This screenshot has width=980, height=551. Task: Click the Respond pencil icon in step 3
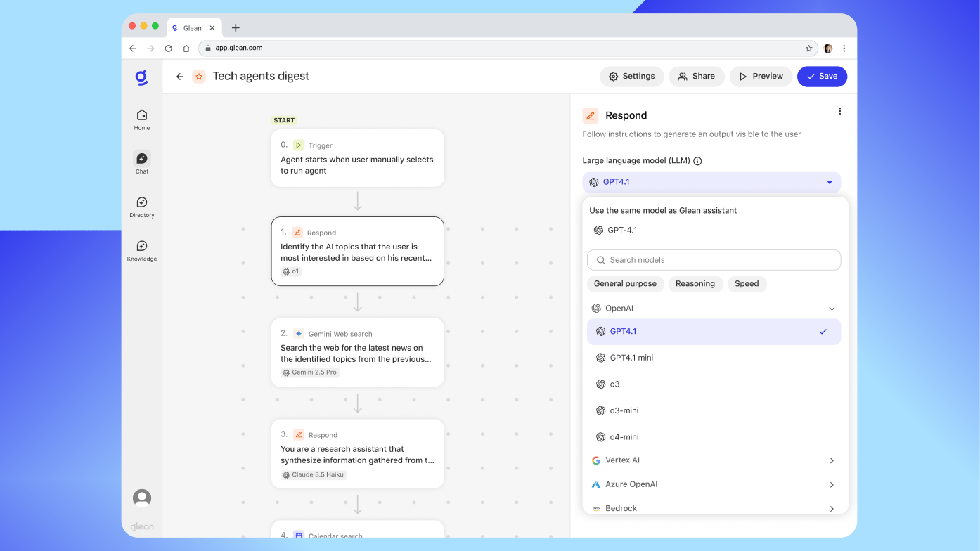point(298,435)
